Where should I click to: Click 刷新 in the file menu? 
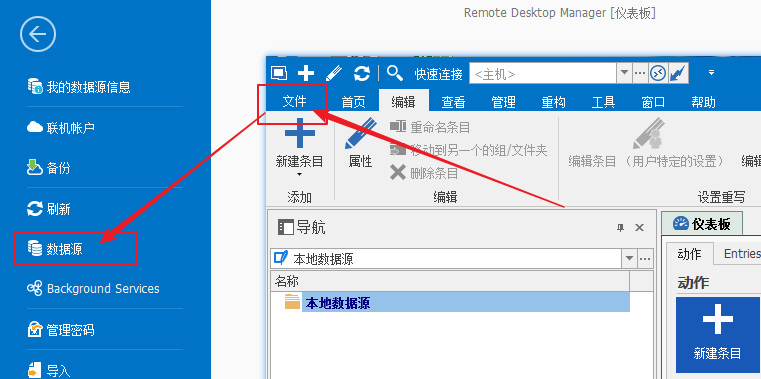(x=49, y=209)
